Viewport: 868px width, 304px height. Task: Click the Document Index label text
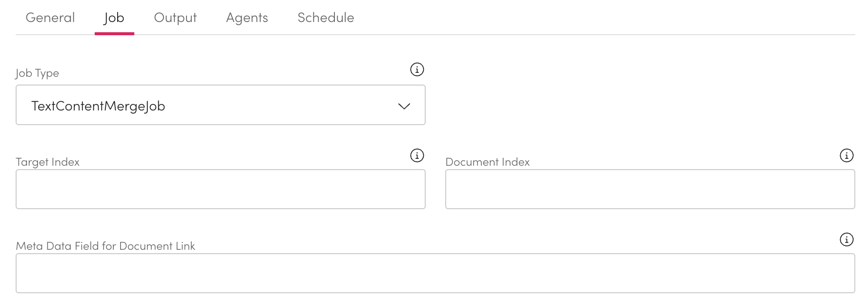click(x=487, y=162)
